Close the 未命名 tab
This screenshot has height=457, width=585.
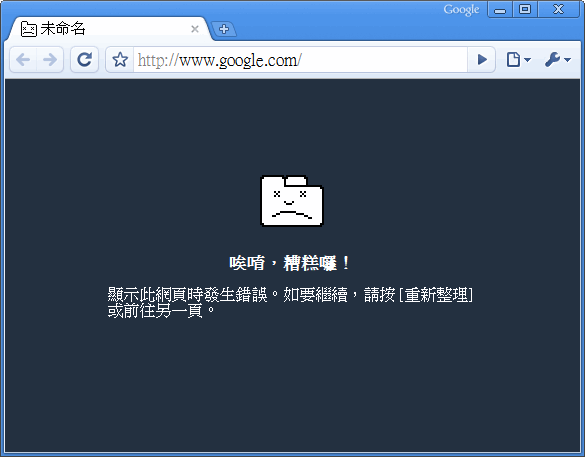coord(195,29)
